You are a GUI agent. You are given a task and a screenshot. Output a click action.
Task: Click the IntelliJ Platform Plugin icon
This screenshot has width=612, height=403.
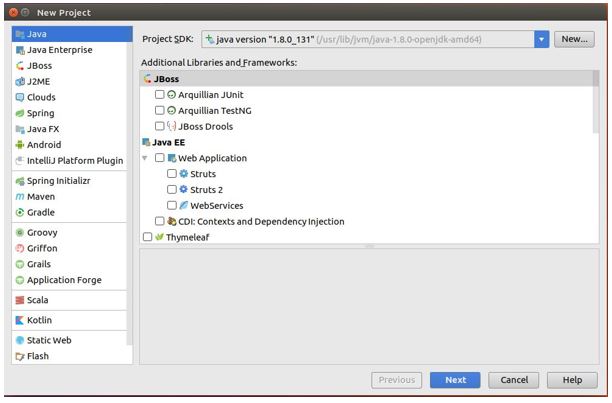(20, 161)
